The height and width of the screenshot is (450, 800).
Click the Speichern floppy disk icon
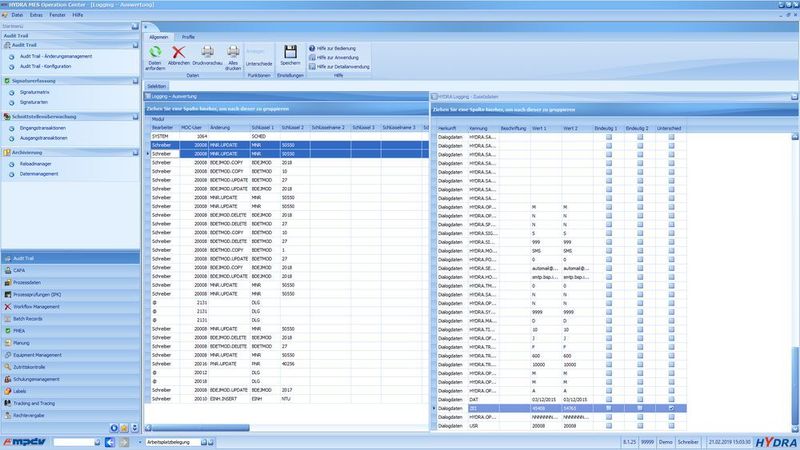coord(290,52)
